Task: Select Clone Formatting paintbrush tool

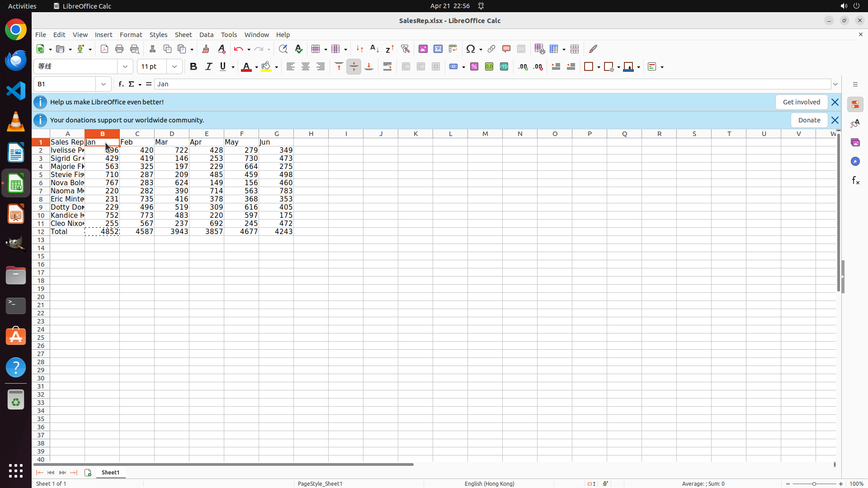Action: click(x=206, y=49)
